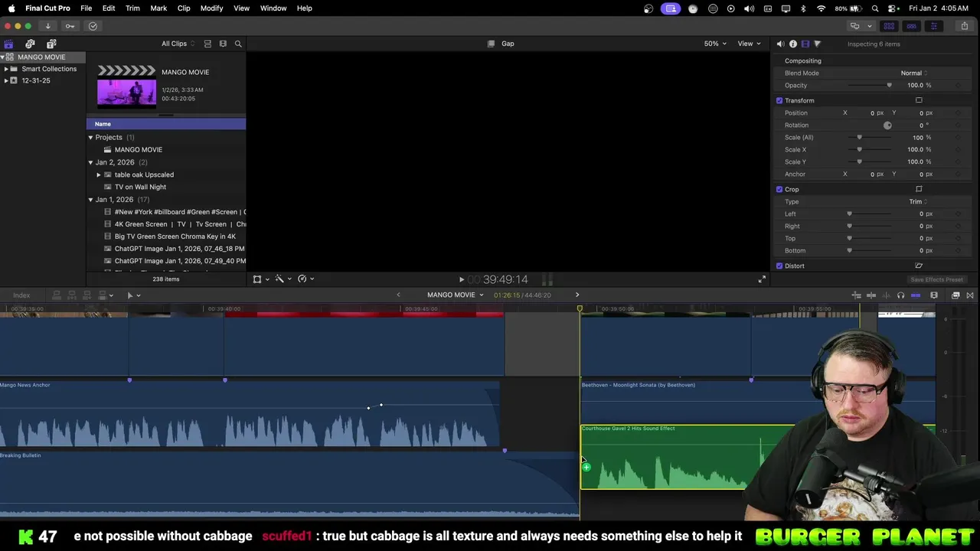Screen dimensions: 980x551
Task: Open the Clip menu
Action: [184, 8]
